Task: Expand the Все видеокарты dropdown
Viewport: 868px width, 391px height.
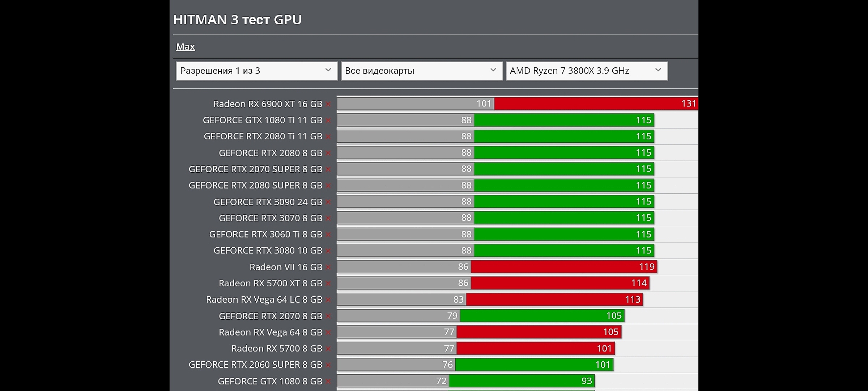Action: click(x=421, y=71)
